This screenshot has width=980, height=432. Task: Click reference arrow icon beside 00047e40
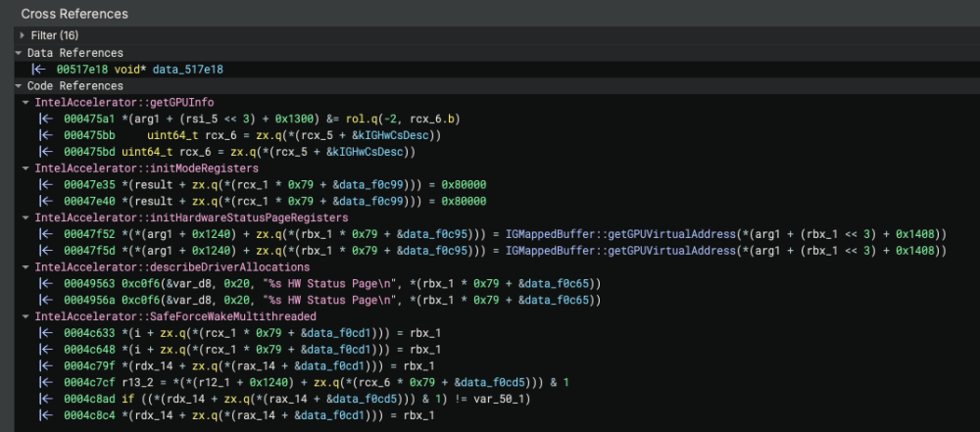[44, 202]
